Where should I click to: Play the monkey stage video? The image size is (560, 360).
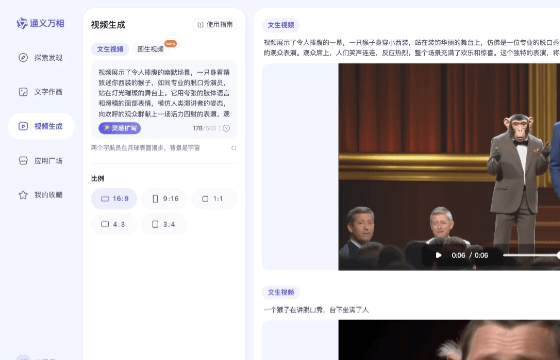(438, 255)
